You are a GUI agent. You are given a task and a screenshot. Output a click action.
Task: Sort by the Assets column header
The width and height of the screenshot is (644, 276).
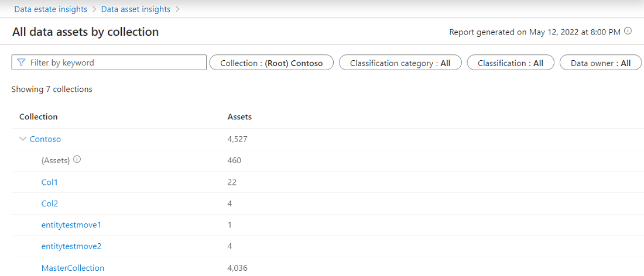click(239, 117)
